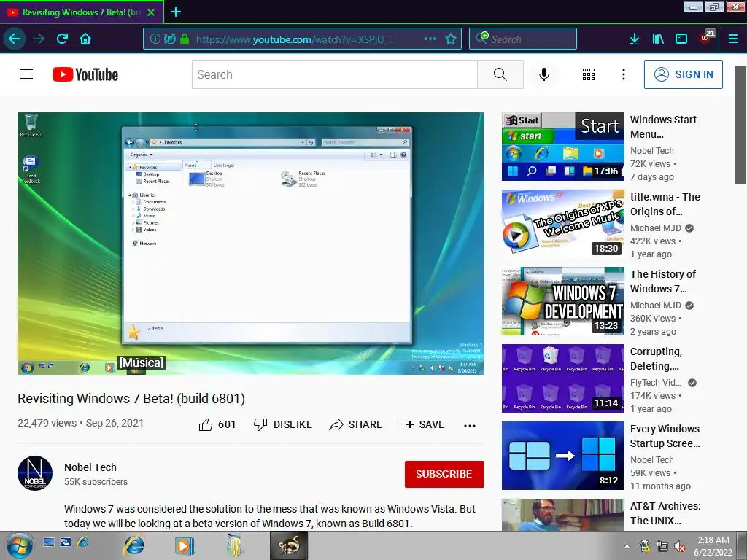
Task: Open the folder taskbar icon
Action: (x=234, y=545)
